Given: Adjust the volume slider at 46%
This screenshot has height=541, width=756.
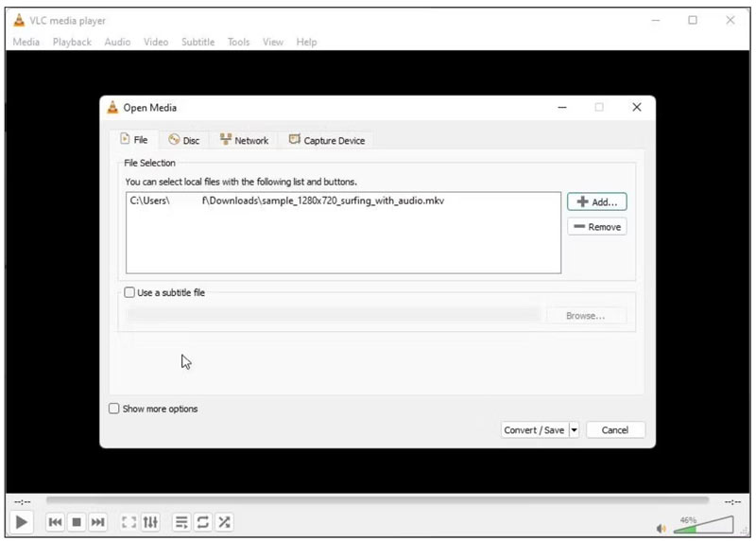Looking at the screenshot, I should coord(703,525).
